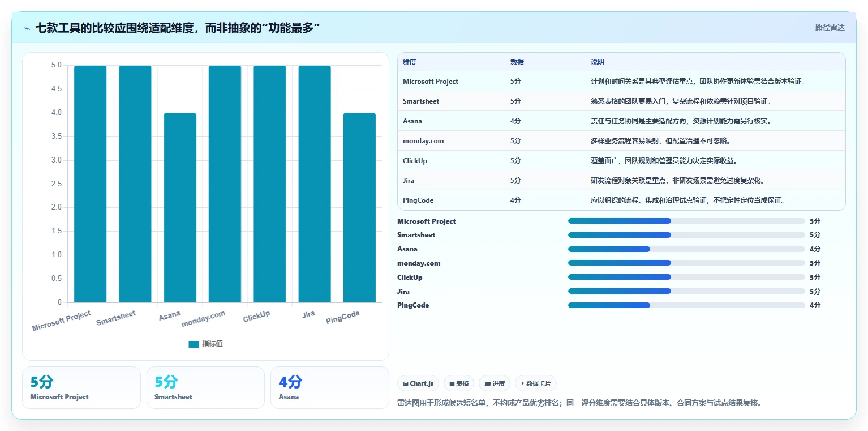The width and height of the screenshot is (868, 431).
Task: Click the Jira bar in the bar chart
Action: tap(315, 184)
